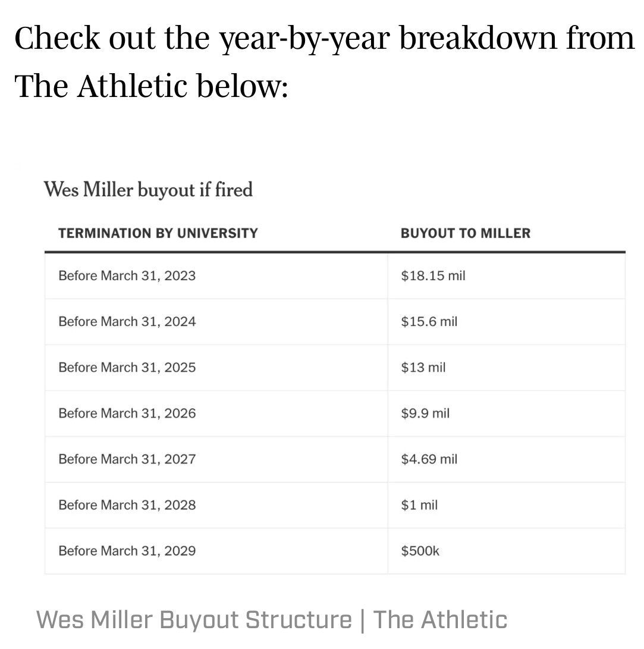Select the $1 mil buyout value
Image resolution: width=644 pixels, height=649 pixels.
[419, 504]
